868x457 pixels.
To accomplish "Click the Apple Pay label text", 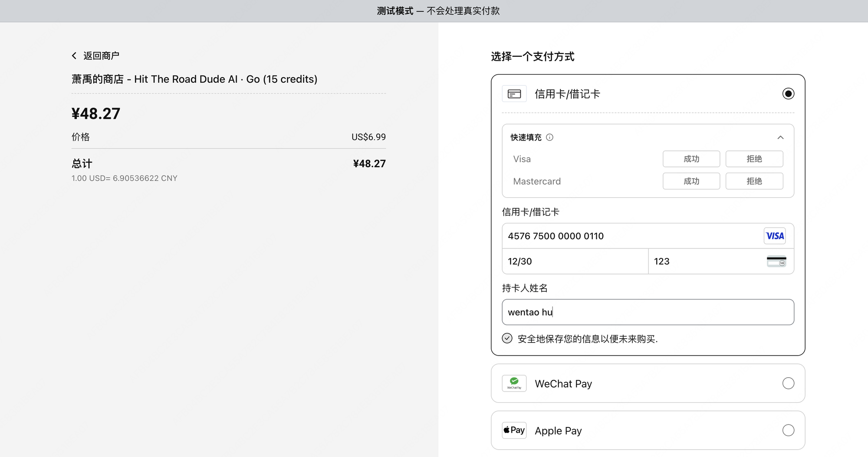I will click(x=558, y=431).
